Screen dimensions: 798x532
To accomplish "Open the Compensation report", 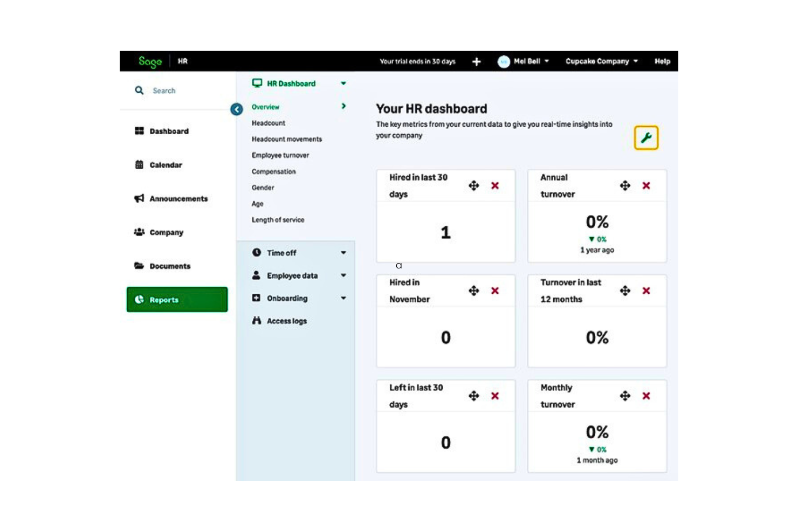I will [x=273, y=171].
